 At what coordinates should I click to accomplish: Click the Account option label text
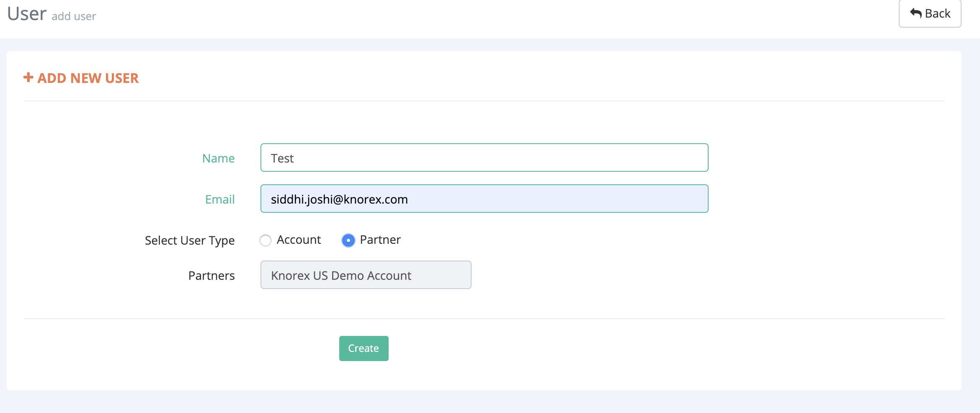coord(299,240)
